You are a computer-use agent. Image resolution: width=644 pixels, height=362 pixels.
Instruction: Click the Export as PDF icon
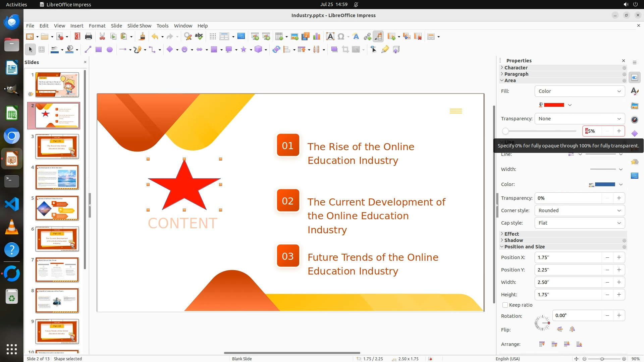pos(77,37)
